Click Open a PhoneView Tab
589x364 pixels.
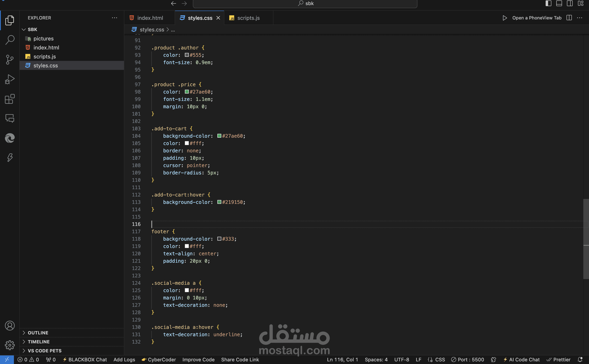tap(536, 18)
